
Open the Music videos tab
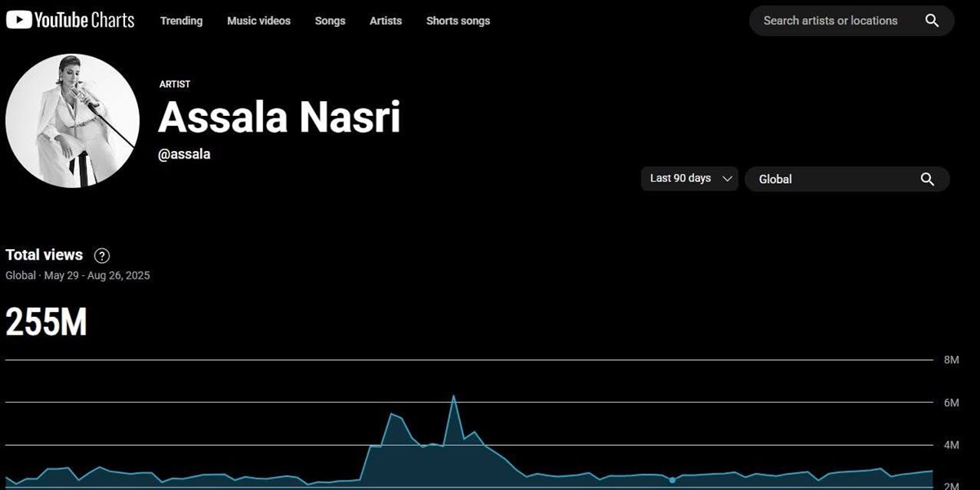click(259, 20)
